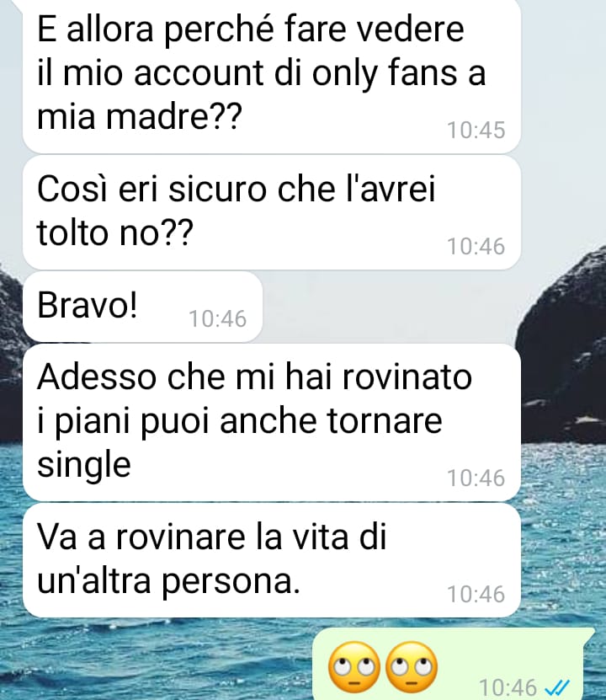Click the words 'mia madre??' in the first message
This screenshot has height=700, width=606.
pos(139,115)
